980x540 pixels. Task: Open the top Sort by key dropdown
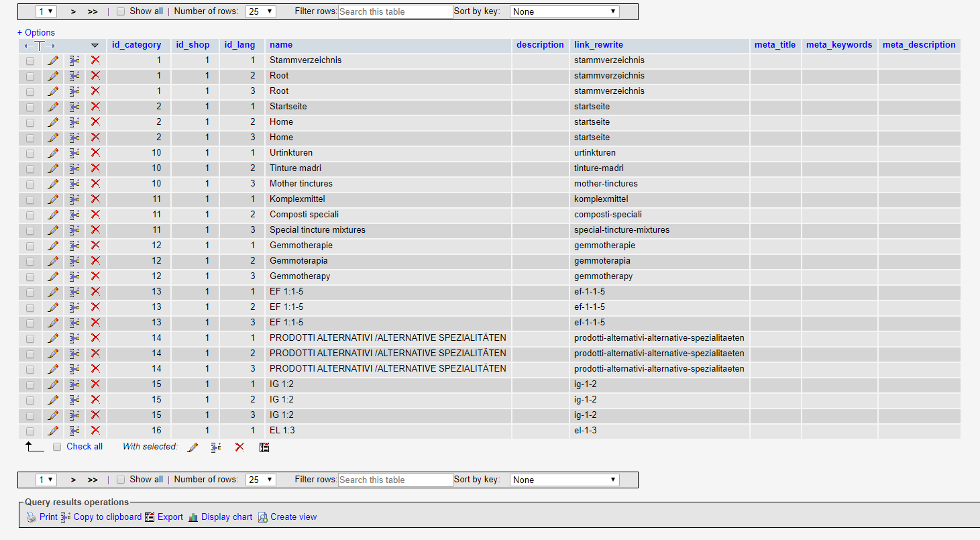tap(565, 11)
